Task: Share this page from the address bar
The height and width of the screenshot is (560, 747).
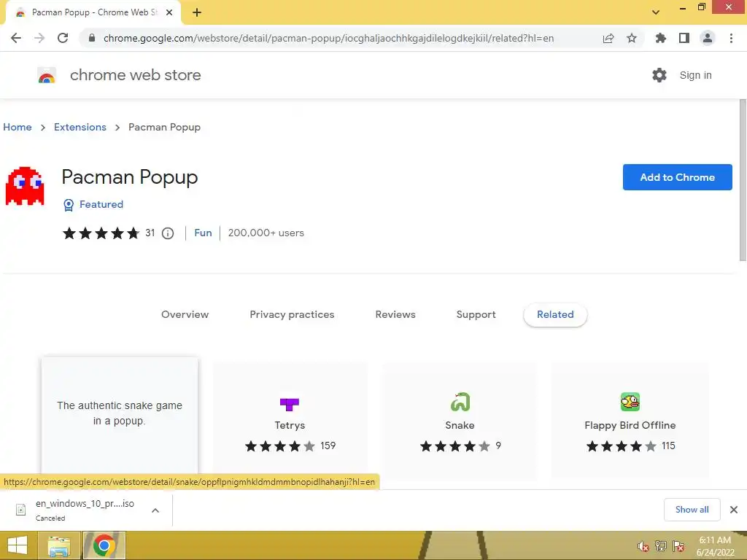Action: 608,38
